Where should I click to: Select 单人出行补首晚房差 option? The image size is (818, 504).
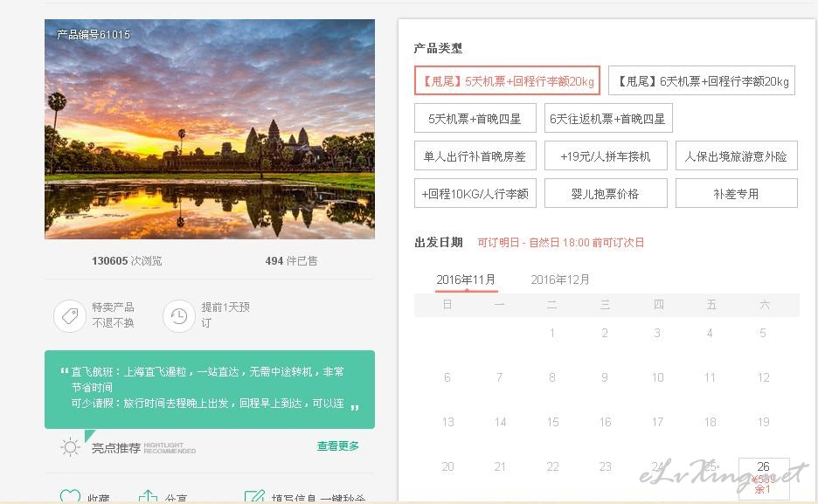[x=475, y=155]
